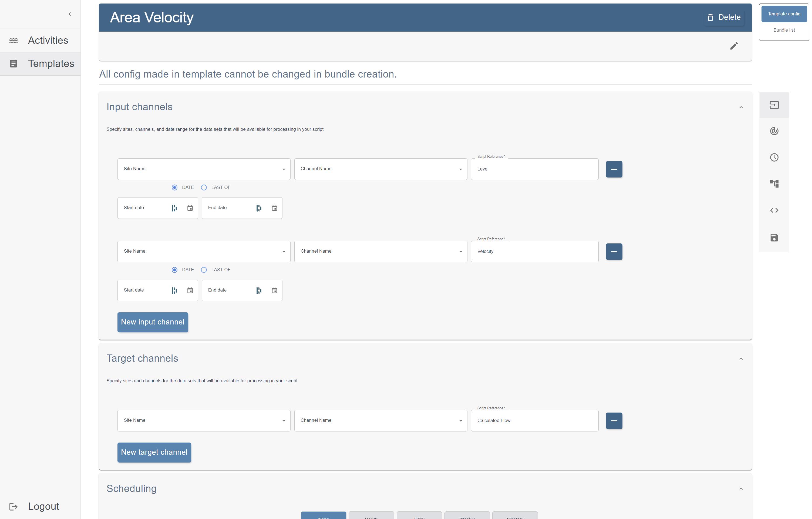Select LAST OF radio for Level channel
The image size is (812, 519).
pos(204,187)
